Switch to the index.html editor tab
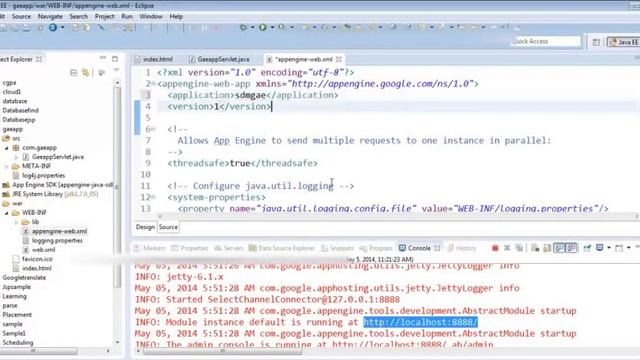This screenshot has height=360, width=640. pos(154,59)
